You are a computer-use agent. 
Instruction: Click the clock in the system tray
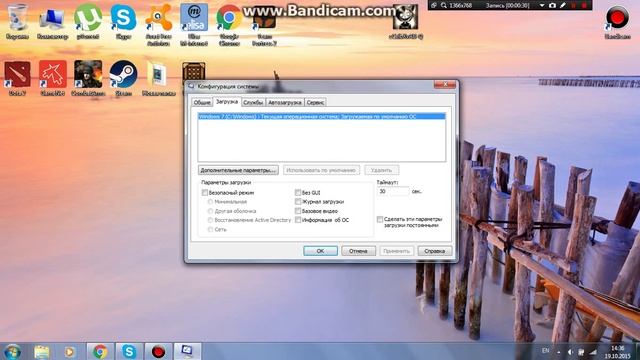(x=618, y=352)
